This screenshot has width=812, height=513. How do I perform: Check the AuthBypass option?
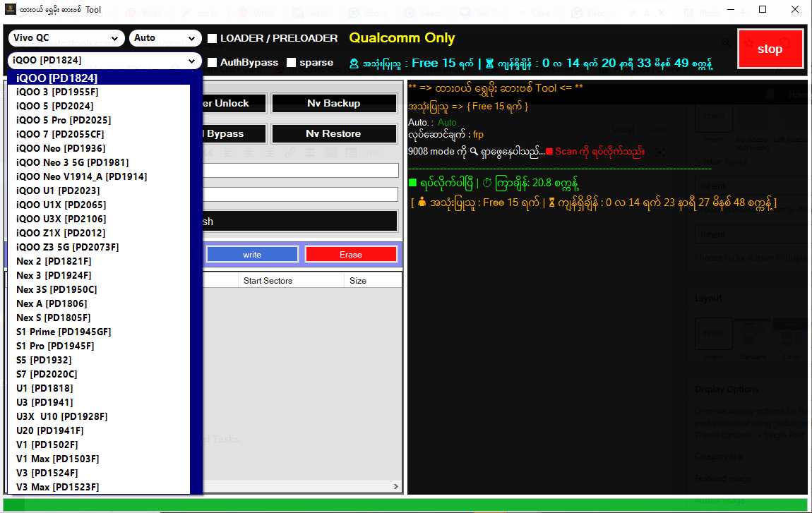(213, 62)
